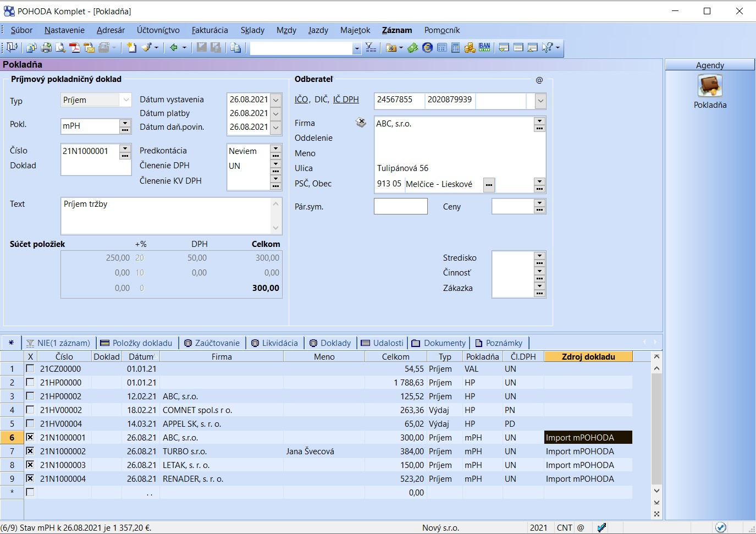
Task: Click the @ email icon by Odberateľ
Action: 539,80
